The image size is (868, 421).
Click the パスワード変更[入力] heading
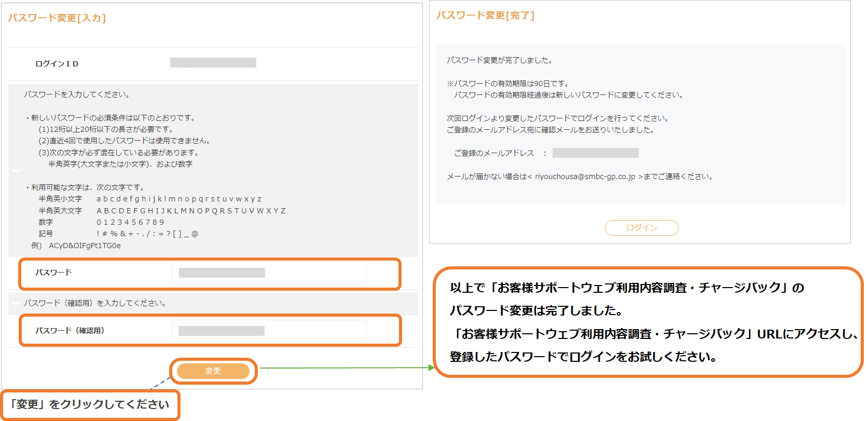[57, 18]
